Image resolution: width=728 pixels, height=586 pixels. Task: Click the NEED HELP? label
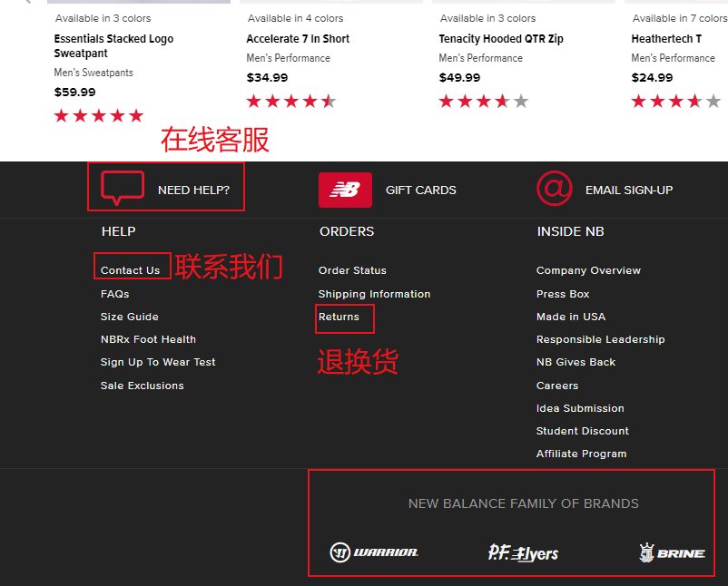point(193,190)
